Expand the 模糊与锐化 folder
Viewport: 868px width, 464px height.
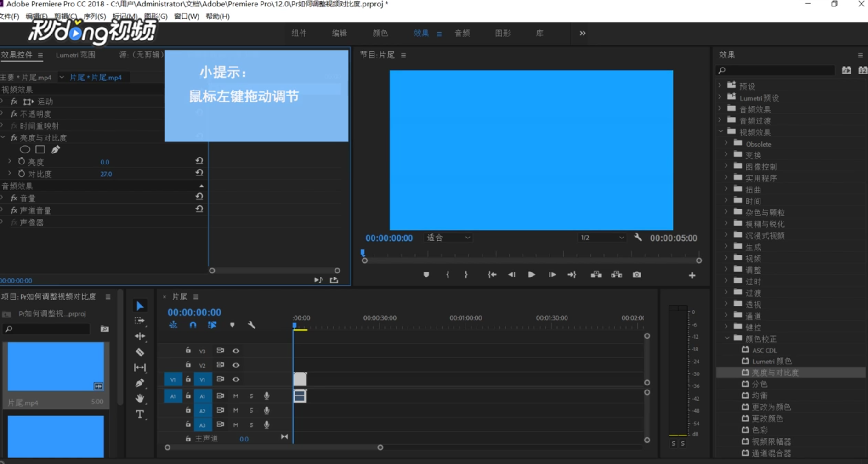pyautogui.click(x=726, y=223)
